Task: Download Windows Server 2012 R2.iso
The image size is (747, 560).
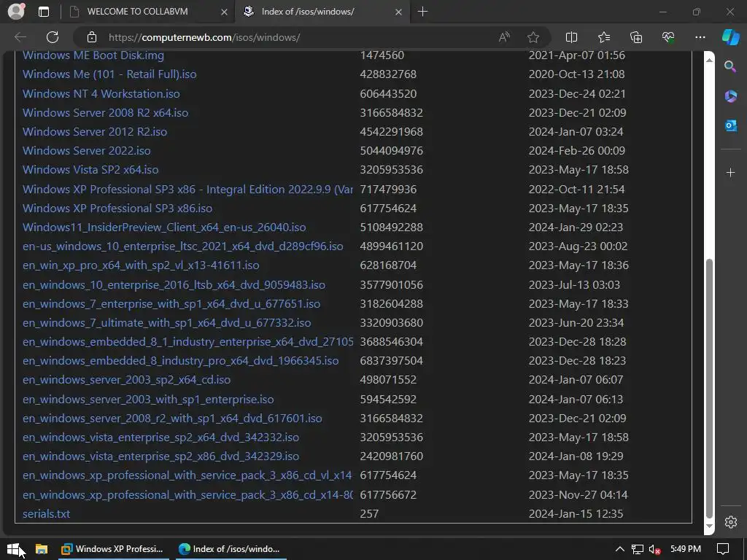Action: 95,132
